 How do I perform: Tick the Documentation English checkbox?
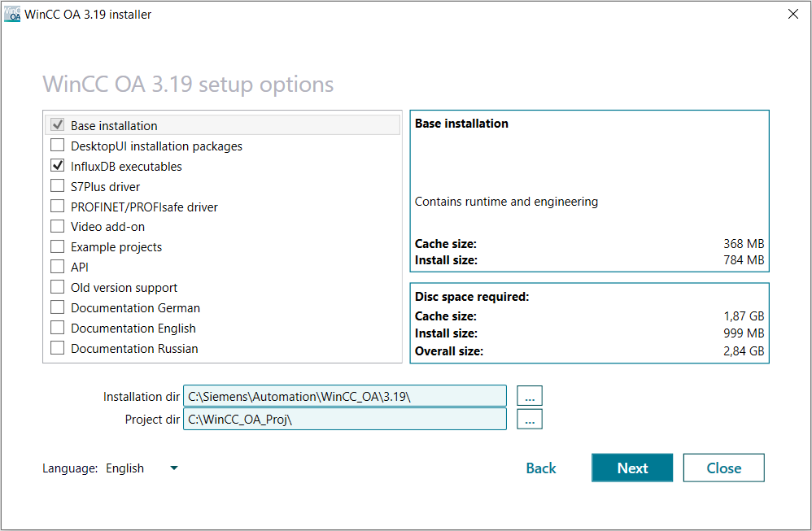pyautogui.click(x=57, y=328)
